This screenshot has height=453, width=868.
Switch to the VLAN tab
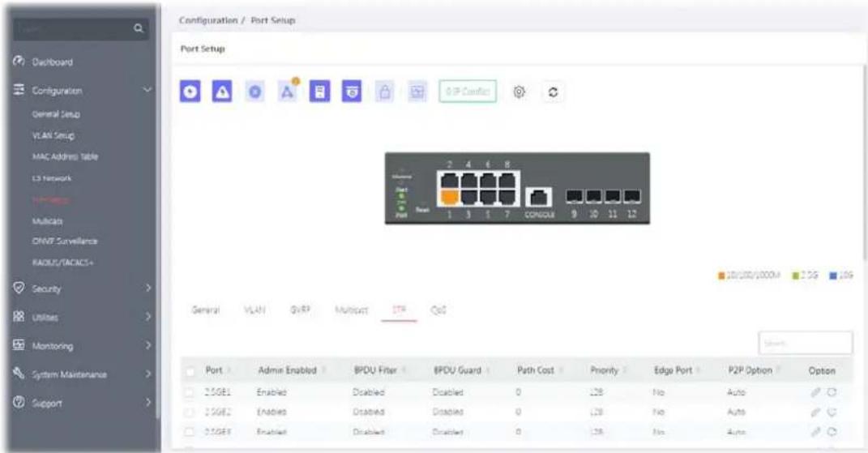point(254,310)
